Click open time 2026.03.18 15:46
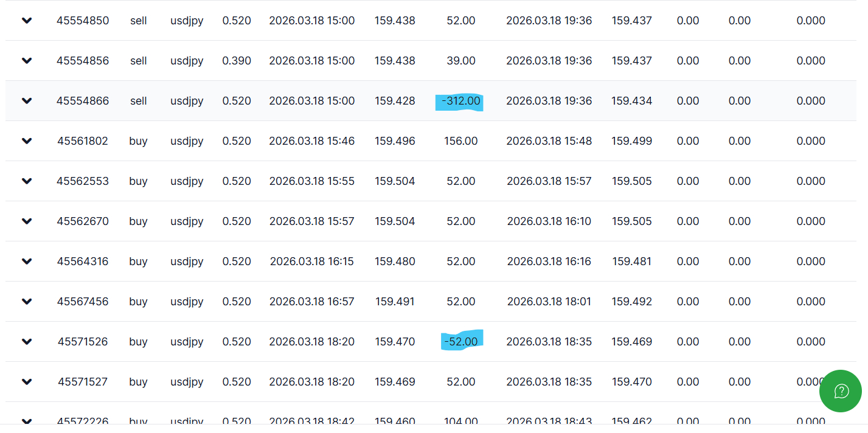This screenshot has height=433, width=868. (311, 141)
